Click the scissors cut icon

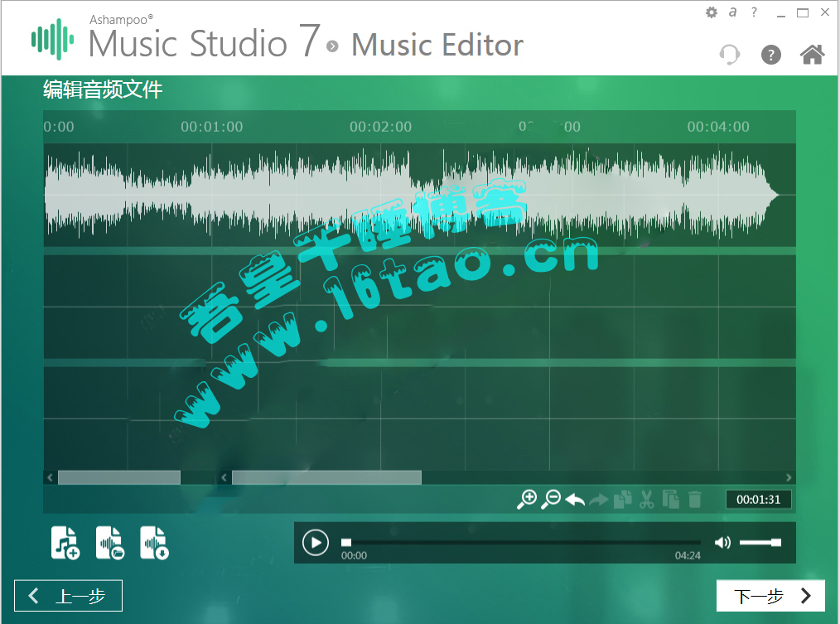pyautogui.click(x=647, y=500)
